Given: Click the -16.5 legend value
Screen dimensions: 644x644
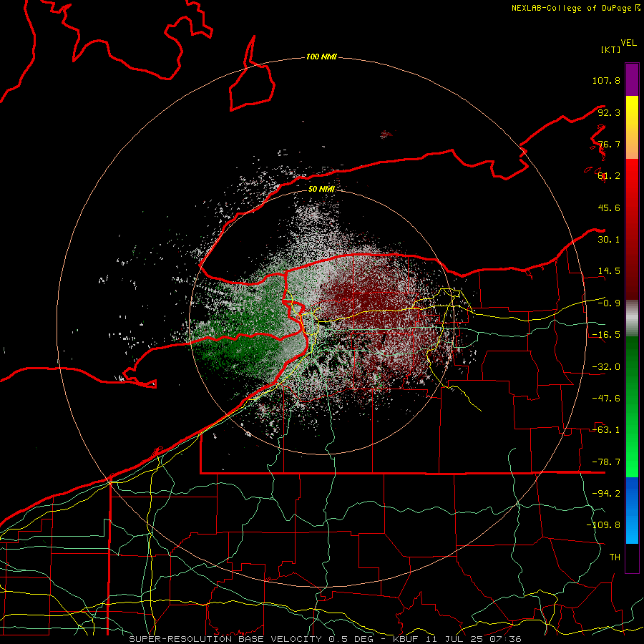Looking at the screenshot, I should tap(606, 335).
